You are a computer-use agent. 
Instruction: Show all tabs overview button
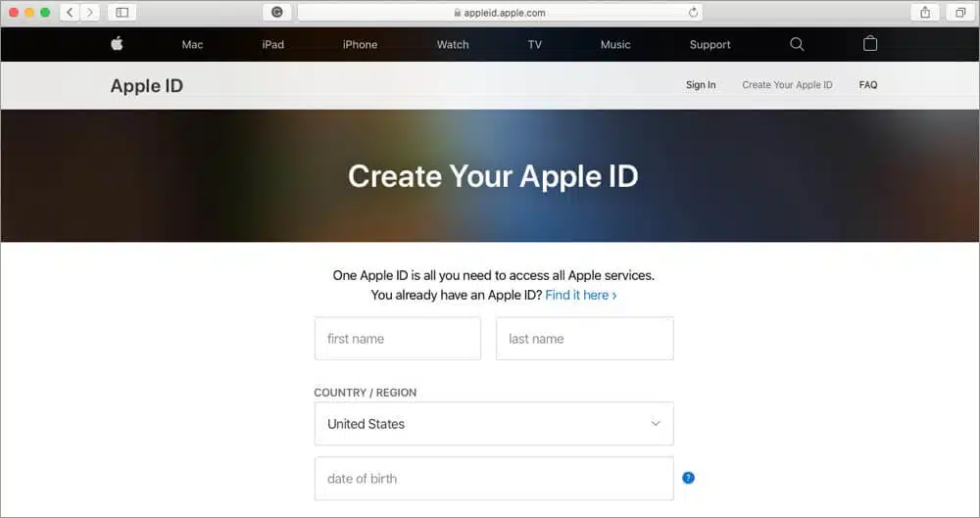(x=960, y=12)
